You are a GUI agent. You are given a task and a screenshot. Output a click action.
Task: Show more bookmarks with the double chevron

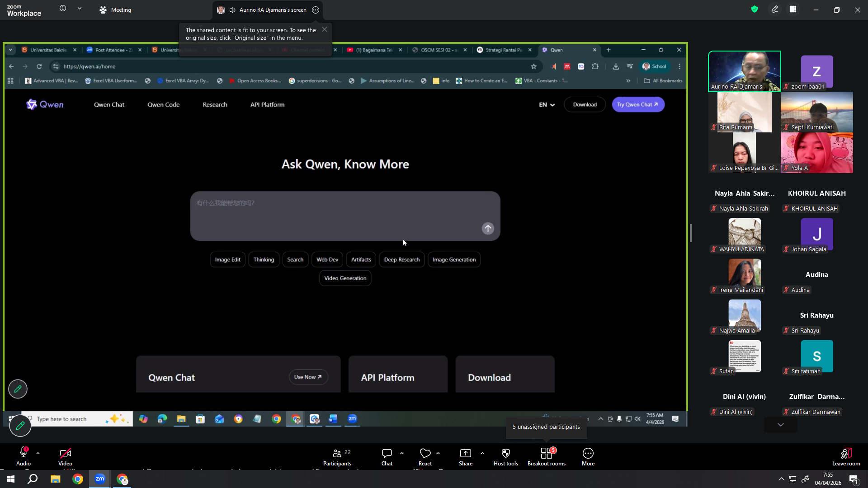point(628,81)
